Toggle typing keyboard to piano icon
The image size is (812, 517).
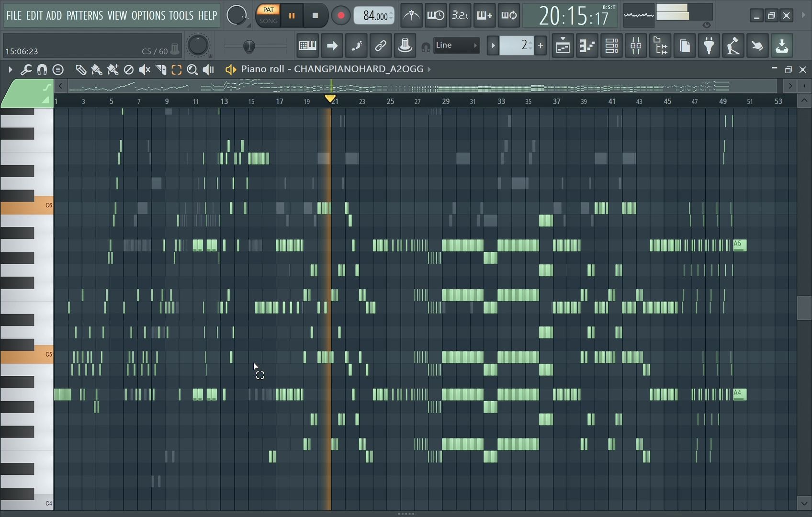[x=307, y=45]
